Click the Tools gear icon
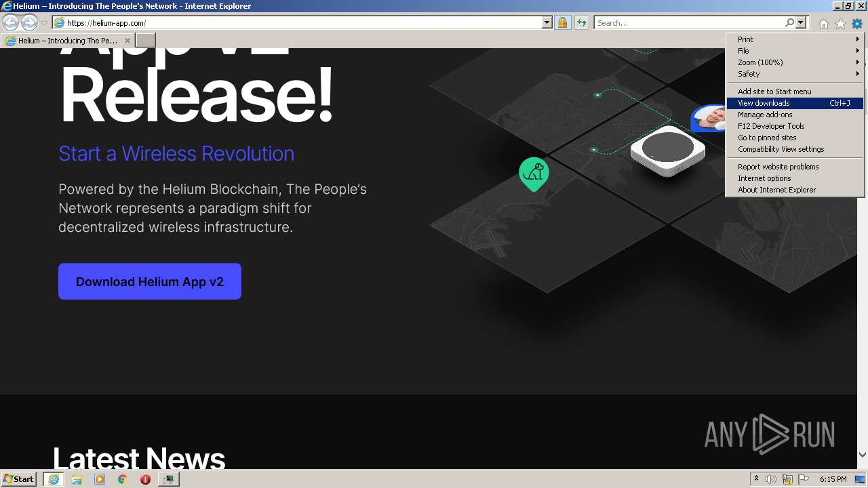 coord(857,24)
